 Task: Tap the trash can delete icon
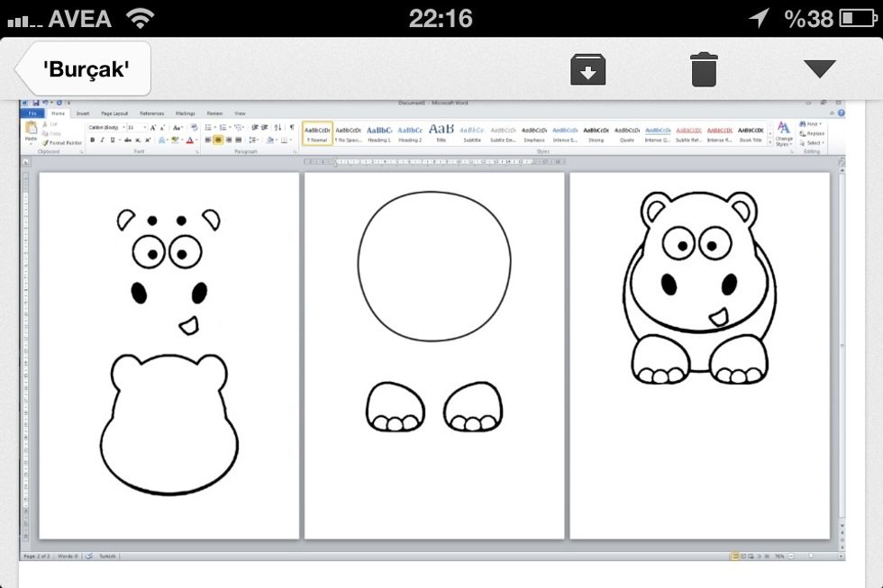coord(704,69)
